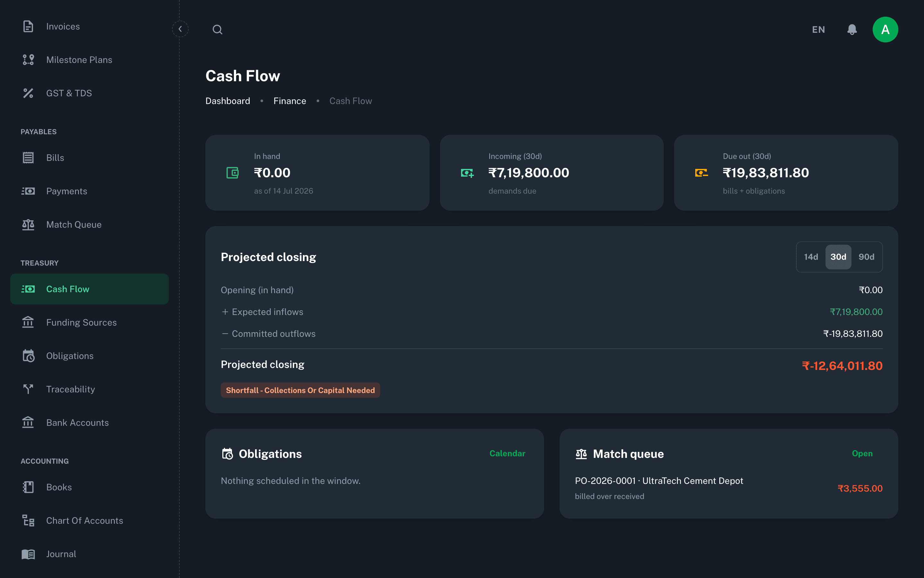This screenshot has width=924, height=578.
Task: Click 'Opening (in hand)' row label
Action: point(257,290)
